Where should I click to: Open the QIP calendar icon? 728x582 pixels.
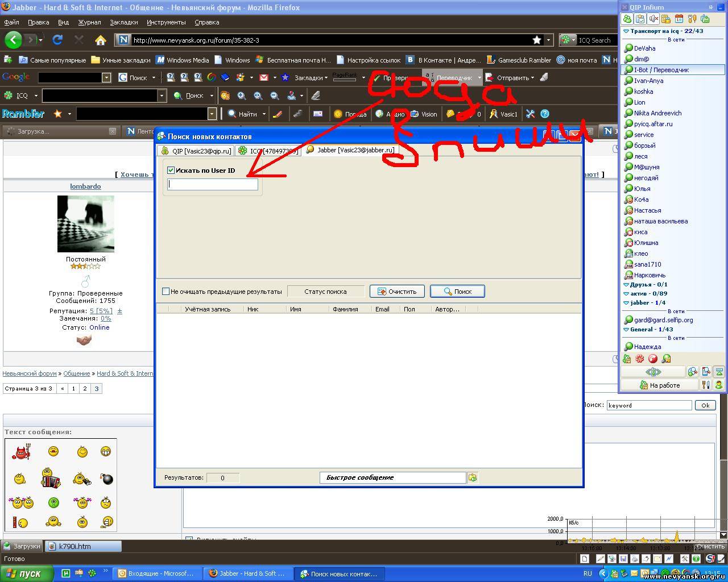tap(679, 19)
